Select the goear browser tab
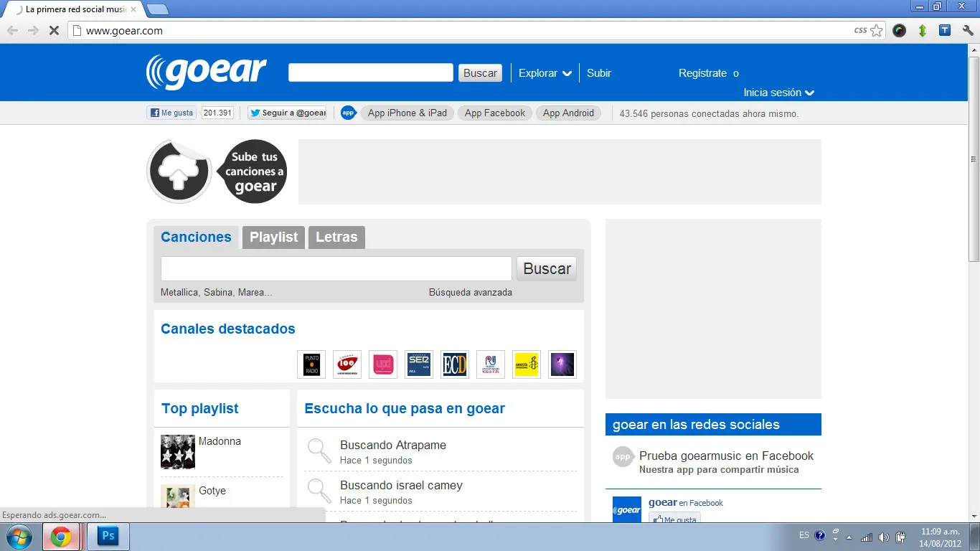 pos(75,10)
